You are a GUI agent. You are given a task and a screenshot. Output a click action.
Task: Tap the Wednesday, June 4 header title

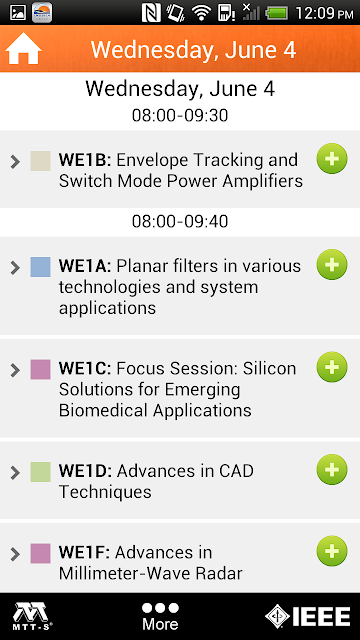pyautogui.click(x=193, y=49)
